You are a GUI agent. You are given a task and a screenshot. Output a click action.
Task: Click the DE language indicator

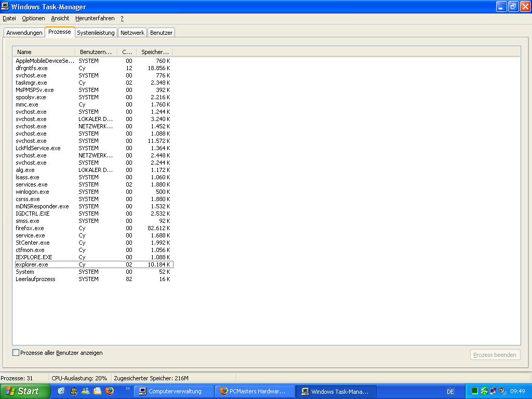point(450,392)
